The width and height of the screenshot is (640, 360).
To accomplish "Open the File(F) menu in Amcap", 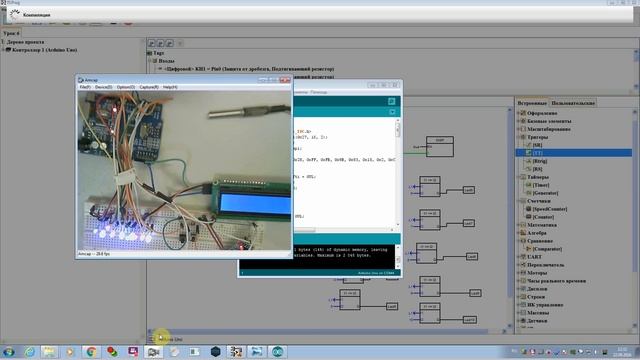I will [84, 87].
